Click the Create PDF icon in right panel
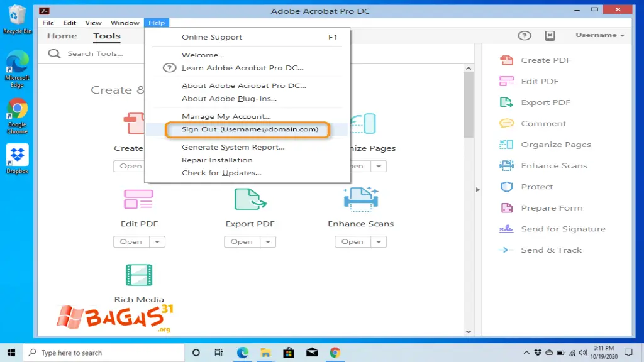The height and width of the screenshot is (362, 644). (x=506, y=60)
